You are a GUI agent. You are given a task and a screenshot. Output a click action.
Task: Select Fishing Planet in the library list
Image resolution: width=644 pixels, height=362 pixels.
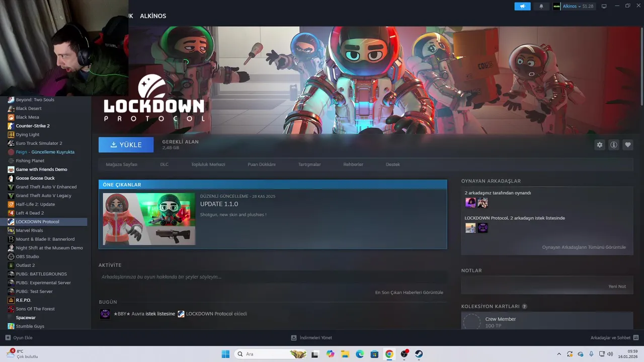30,161
